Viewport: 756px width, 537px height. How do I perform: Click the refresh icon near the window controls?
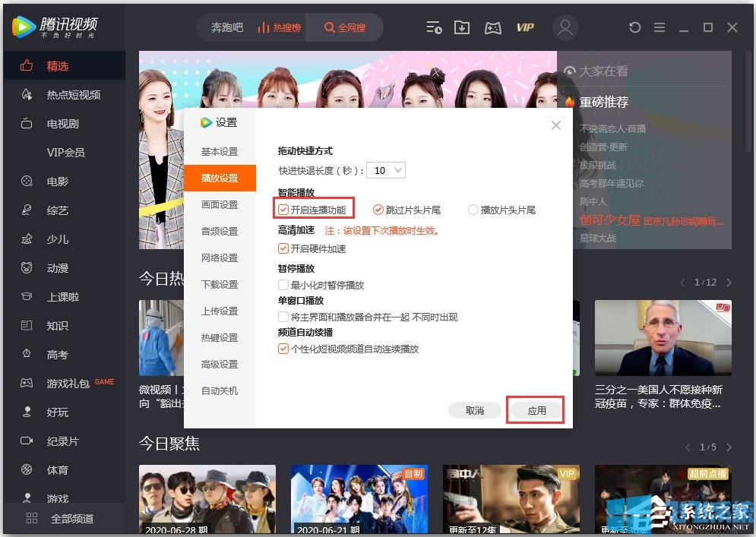point(634,27)
